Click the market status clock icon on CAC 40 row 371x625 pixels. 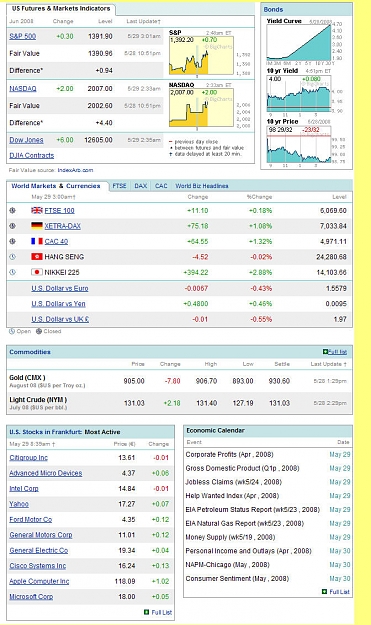(12, 241)
